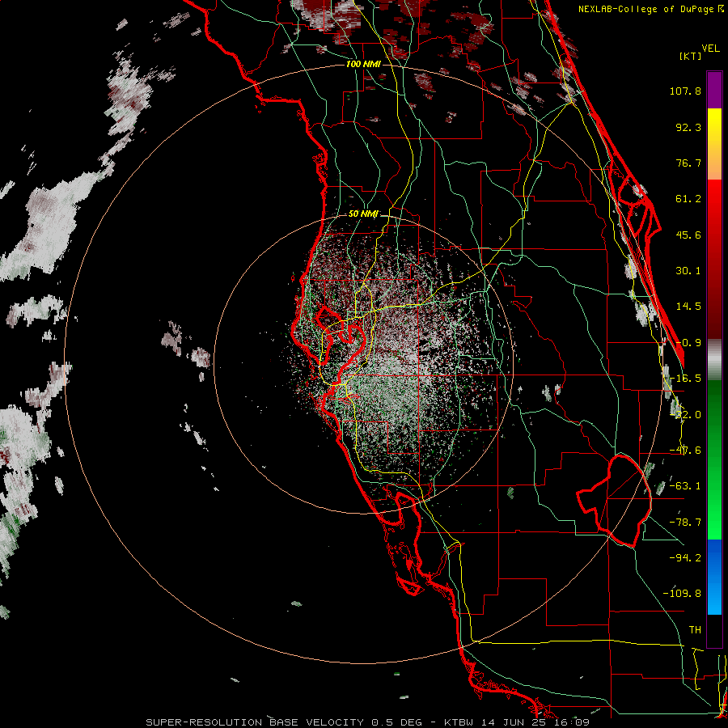
Task: Click the -94.2 velocity scale value
Action: pos(685,558)
